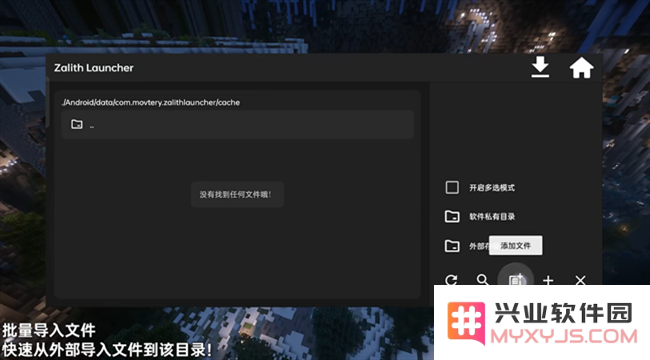Click the refresh file list icon
This screenshot has width=650, height=360.
tap(451, 280)
